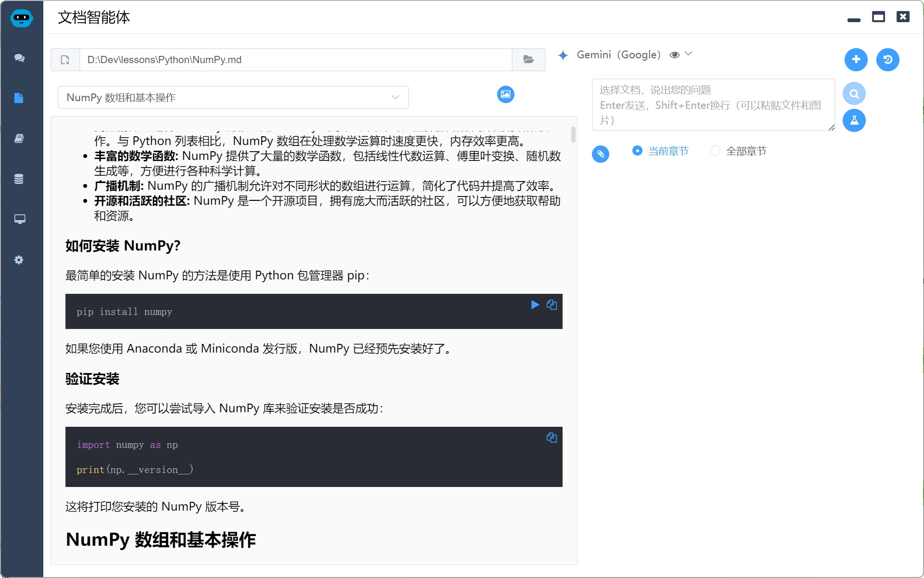924x578 pixels.
Task: Click the 验证安装 heading
Action: (x=92, y=379)
